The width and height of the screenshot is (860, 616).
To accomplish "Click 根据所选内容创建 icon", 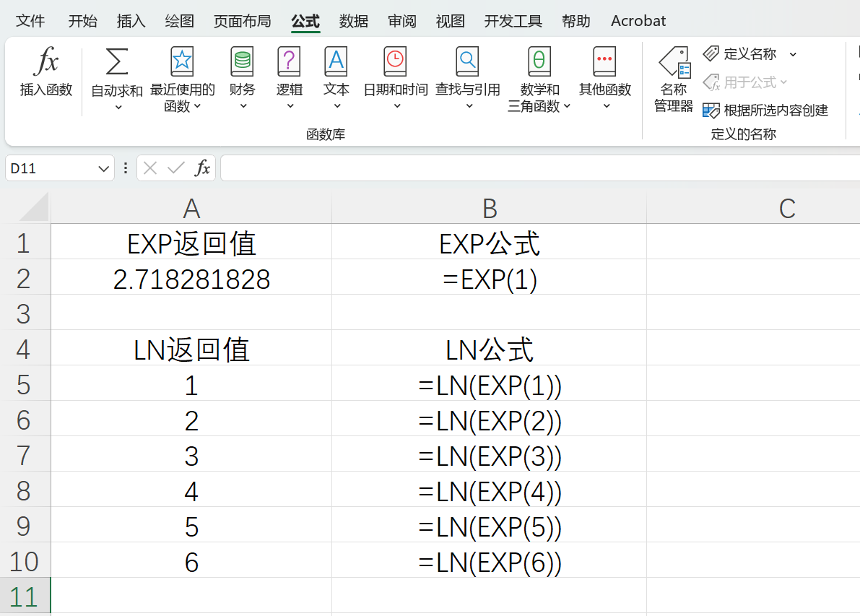I will point(711,110).
